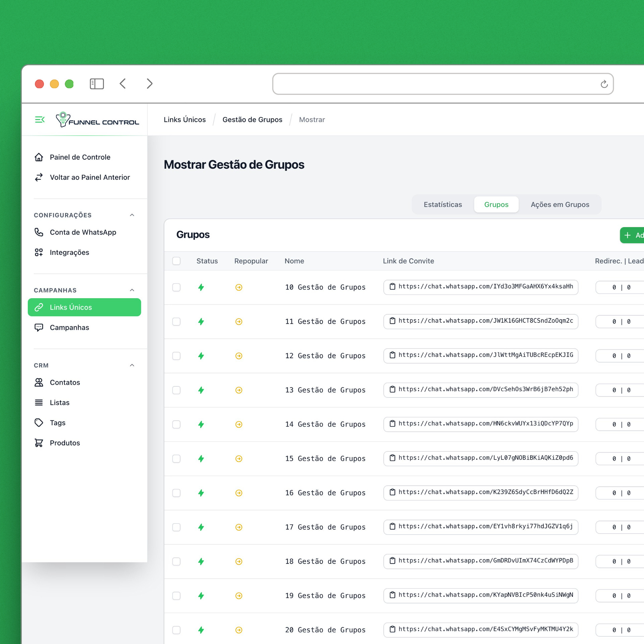Click the Link de Convite column header
This screenshot has width=644, height=644.
point(408,261)
